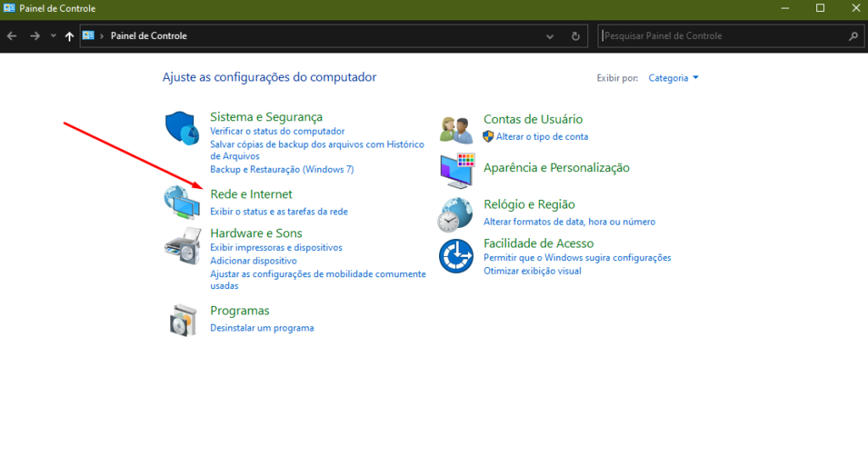Click Exibir o status e as tarefas da rede

click(279, 211)
